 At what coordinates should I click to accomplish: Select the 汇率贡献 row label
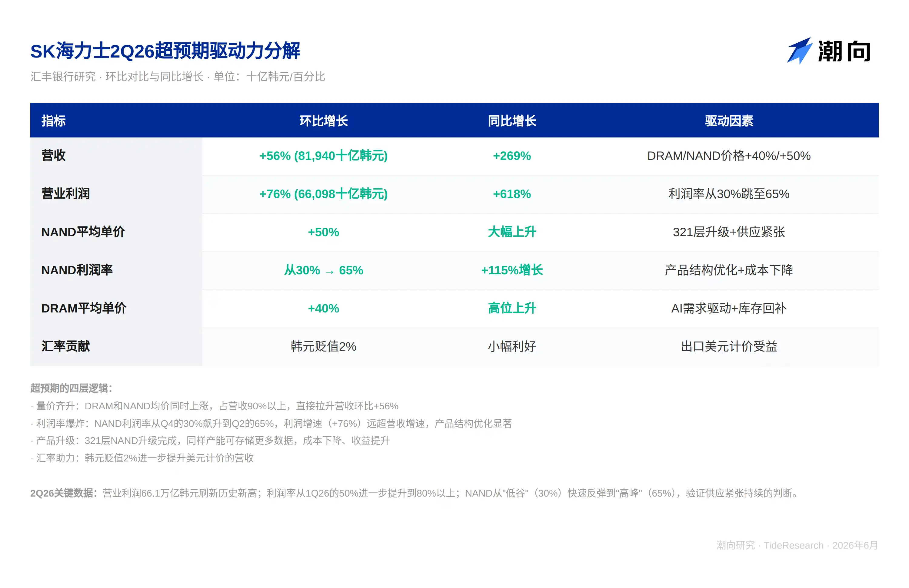tap(66, 346)
